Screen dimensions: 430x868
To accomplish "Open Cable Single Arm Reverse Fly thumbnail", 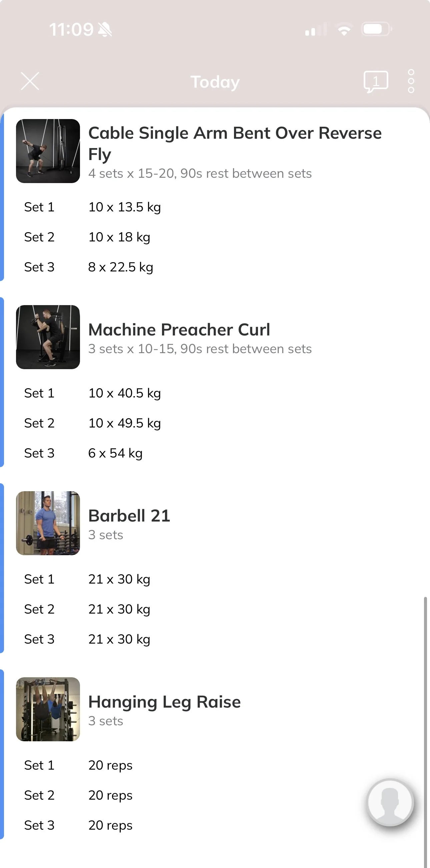I will tap(48, 151).
